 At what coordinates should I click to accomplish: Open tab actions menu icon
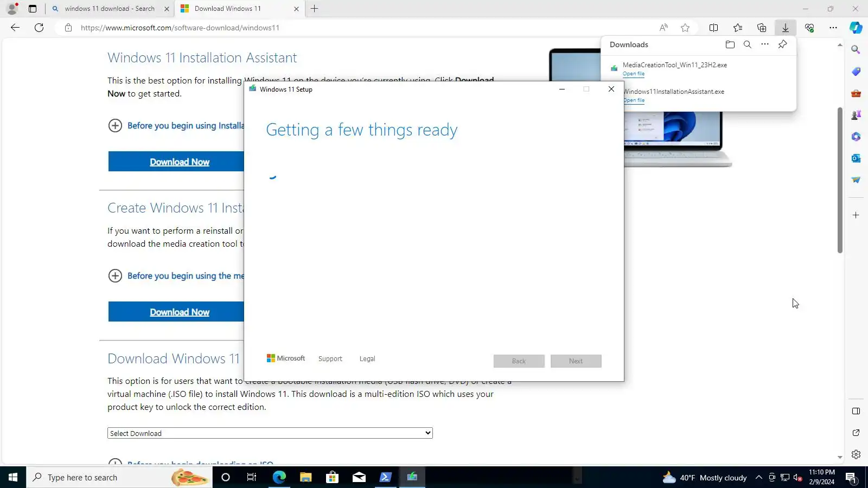(x=33, y=9)
